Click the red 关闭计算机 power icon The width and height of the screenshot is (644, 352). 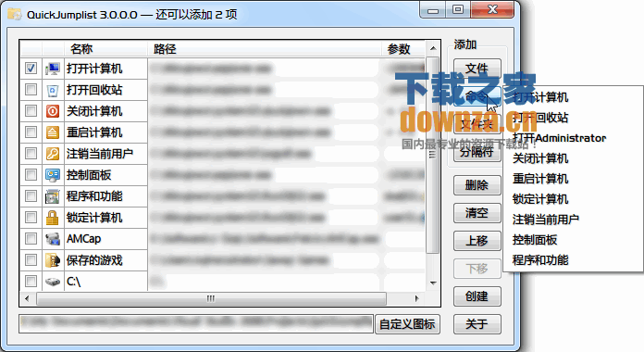pyautogui.click(x=53, y=111)
